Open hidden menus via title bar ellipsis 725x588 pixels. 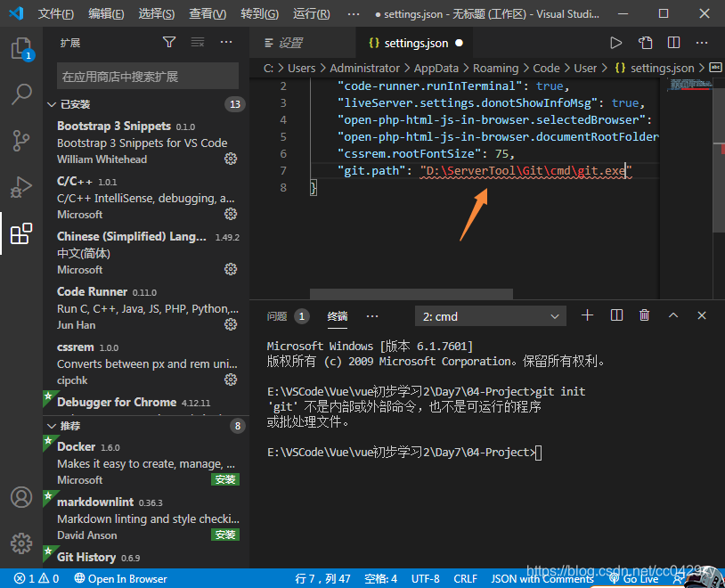coord(354,14)
